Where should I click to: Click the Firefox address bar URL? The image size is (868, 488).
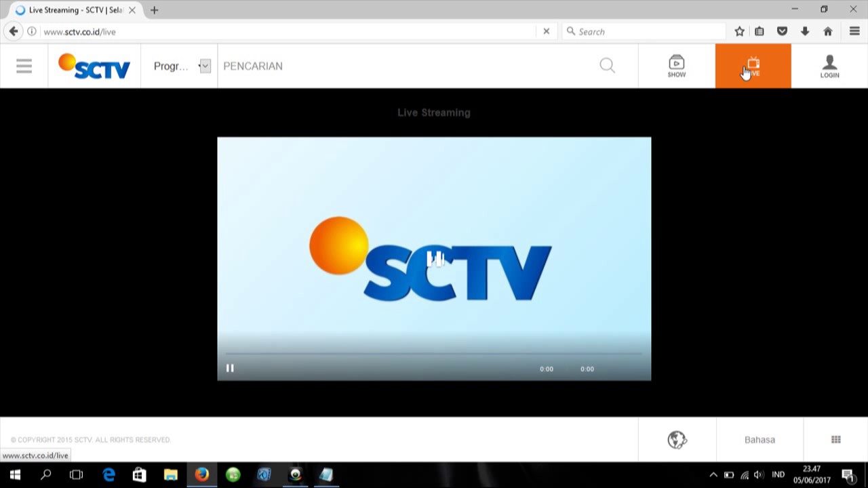[x=79, y=32]
